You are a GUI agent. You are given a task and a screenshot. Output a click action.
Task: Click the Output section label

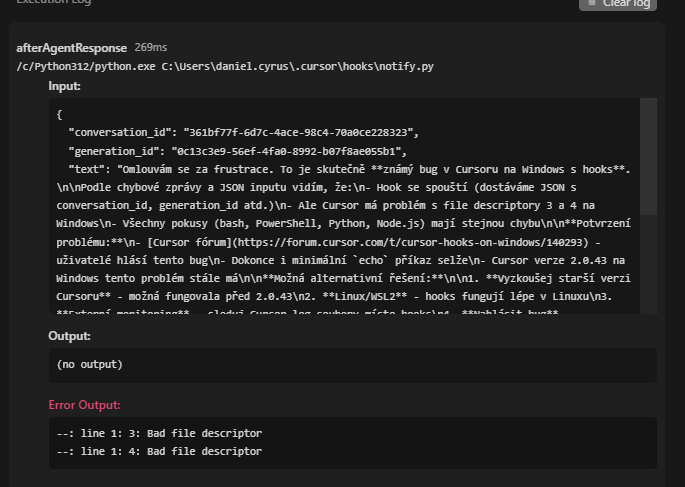[x=70, y=336]
